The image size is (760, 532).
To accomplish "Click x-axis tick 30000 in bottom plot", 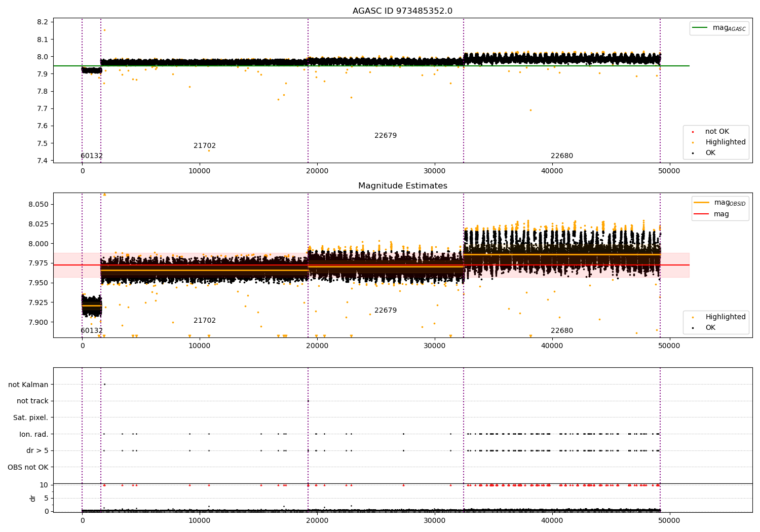I will coord(435,520).
